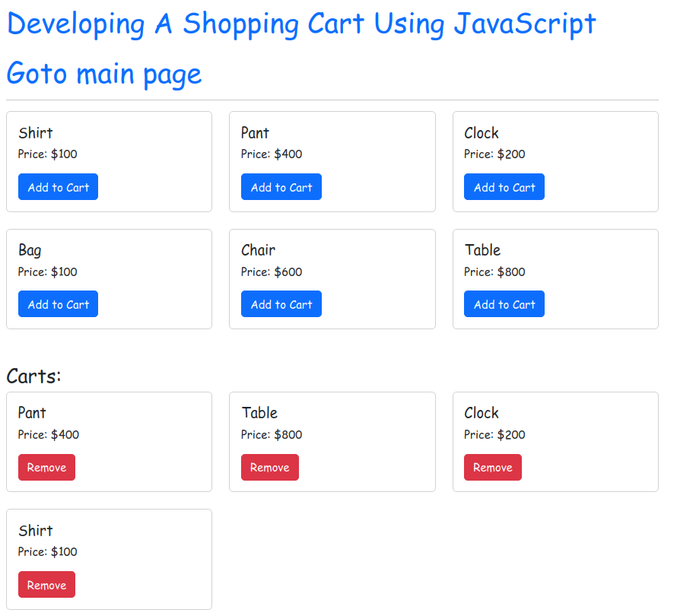Image resolution: width=677 pixels, height=616 pixels.
Task: Click the Shirt title in the product list
Action: (35, 133)
